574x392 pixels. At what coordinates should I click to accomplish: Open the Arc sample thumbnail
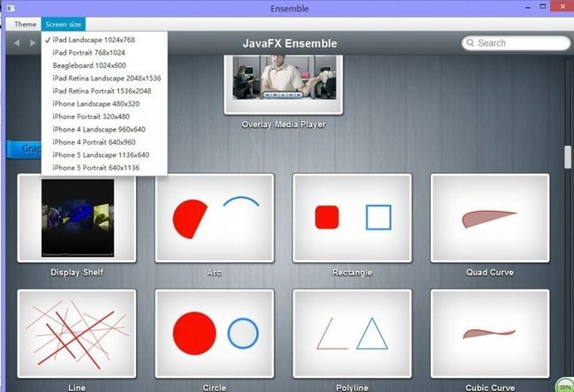(215, 218)
